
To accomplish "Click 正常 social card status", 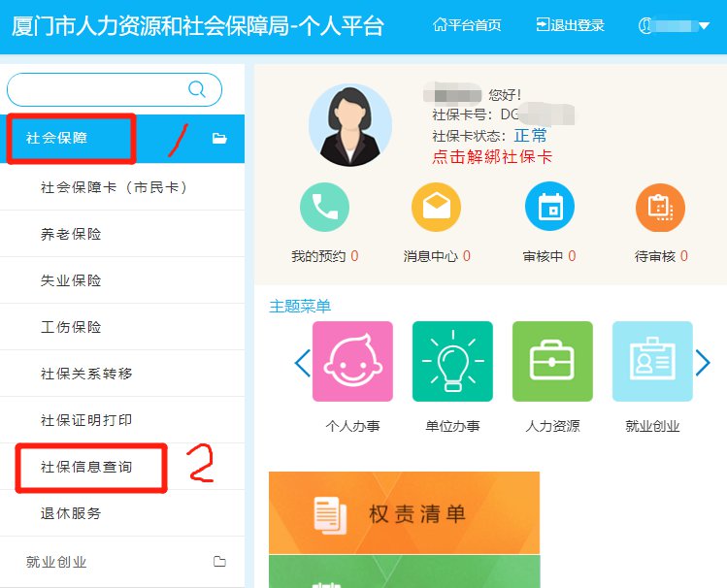I will [531, 135].
